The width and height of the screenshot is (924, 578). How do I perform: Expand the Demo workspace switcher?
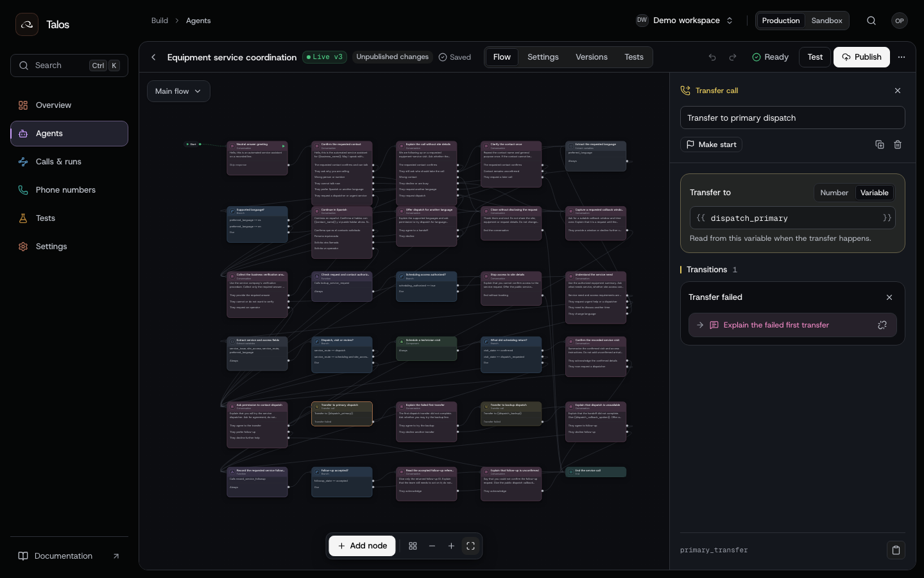tap(685, 21)
